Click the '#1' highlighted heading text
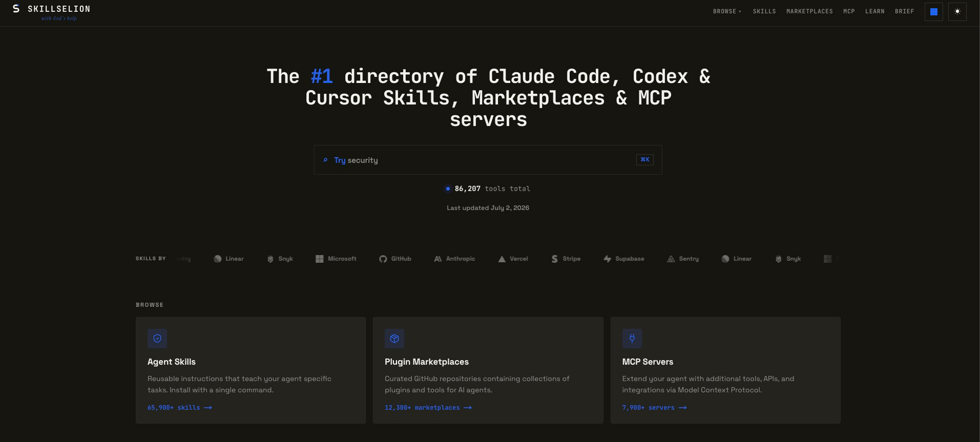Viewport: 980px width, 442px height. pos(322,76)
